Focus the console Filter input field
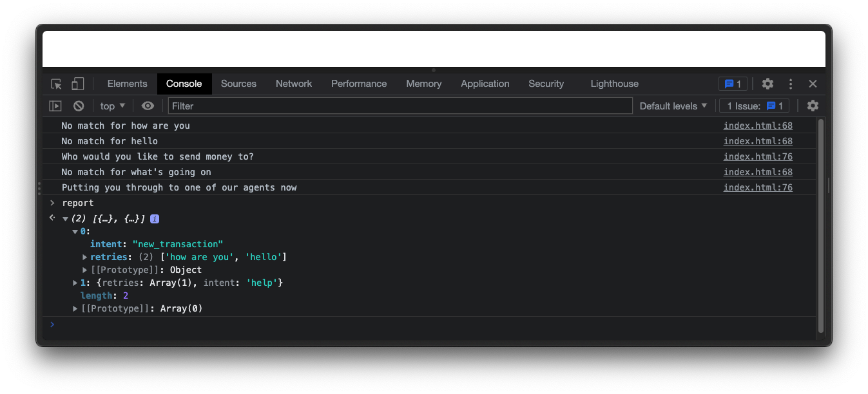868x394 pixels. 400,106
